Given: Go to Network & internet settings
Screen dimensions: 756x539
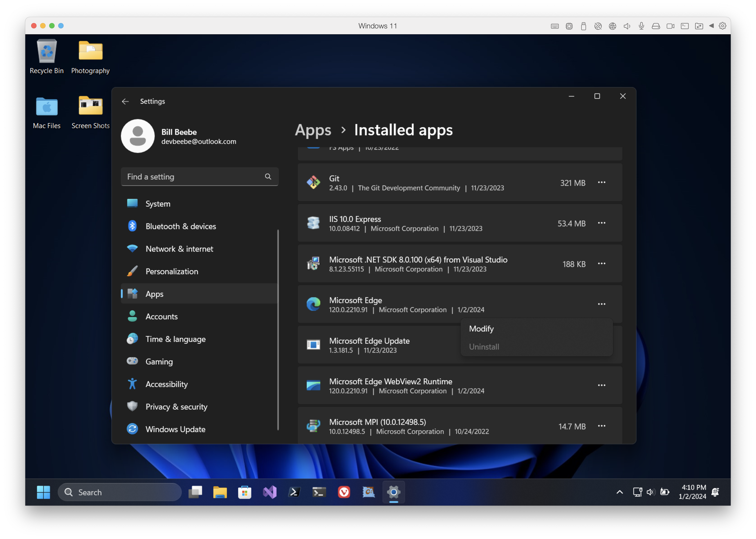Looking at the screenshot, I should tap(199, 249).
